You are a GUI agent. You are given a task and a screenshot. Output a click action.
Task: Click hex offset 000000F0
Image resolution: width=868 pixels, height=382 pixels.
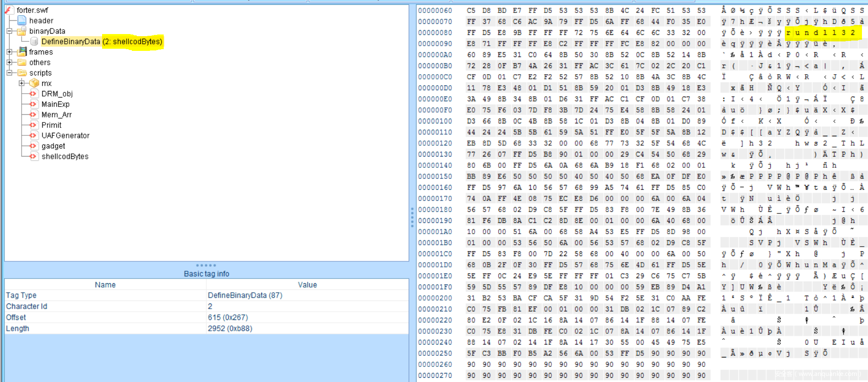click(435, 110)
